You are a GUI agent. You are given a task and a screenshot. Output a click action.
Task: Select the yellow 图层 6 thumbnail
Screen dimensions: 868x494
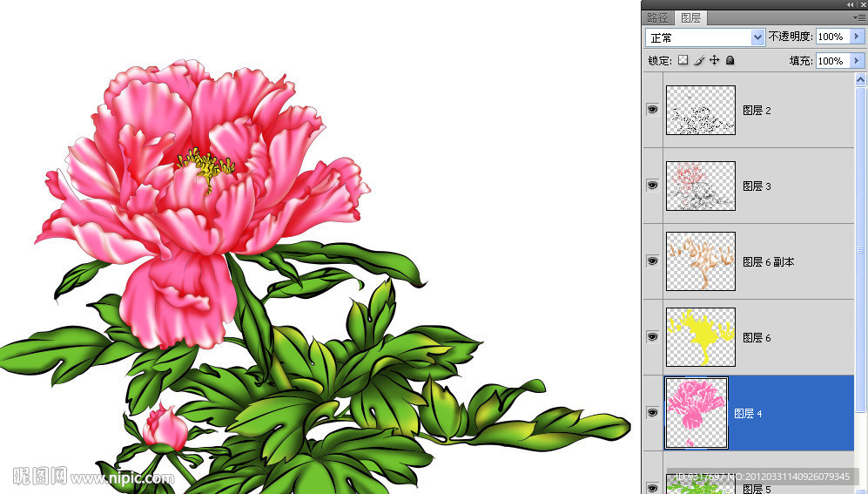click(701, 337)
